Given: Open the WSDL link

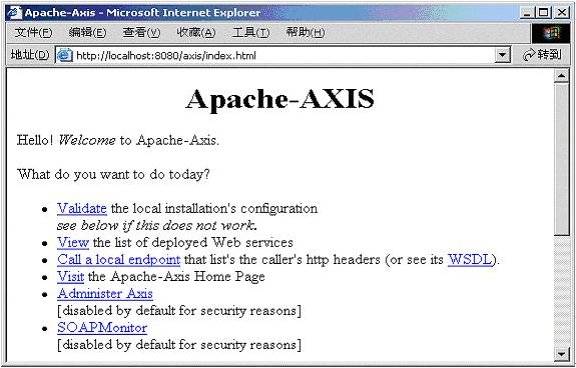Looking at the screenshot, I should pyautogui.click(x=469, y=260).
